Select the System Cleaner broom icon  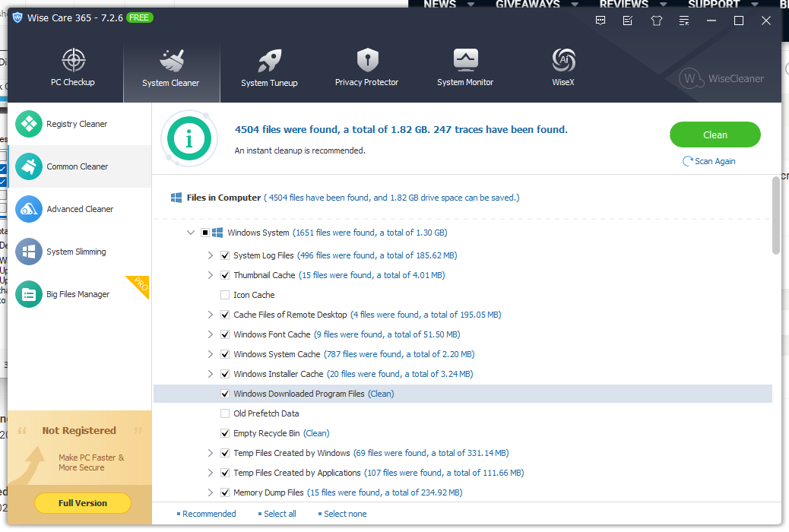(x=172, y=61)
